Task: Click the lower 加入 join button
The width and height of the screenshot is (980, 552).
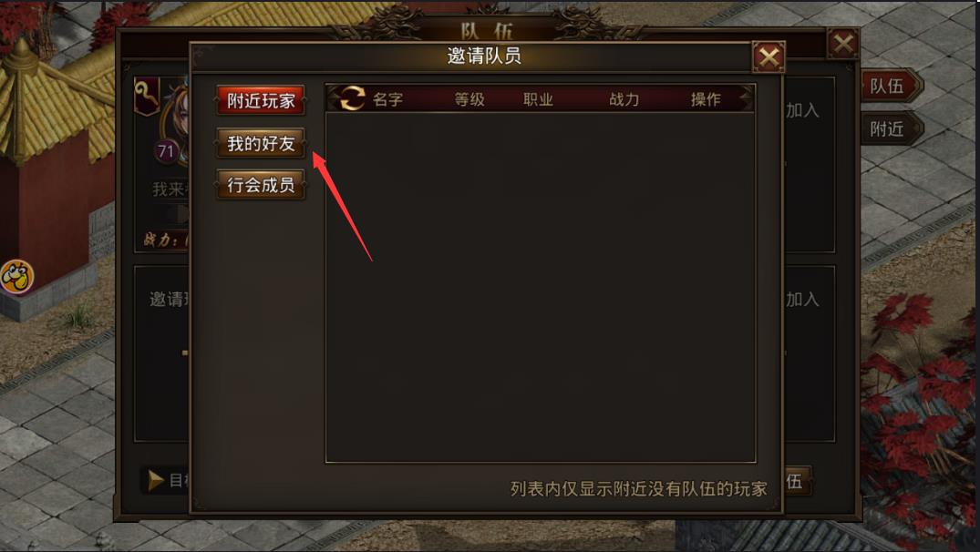Action: tap(802, 299)
